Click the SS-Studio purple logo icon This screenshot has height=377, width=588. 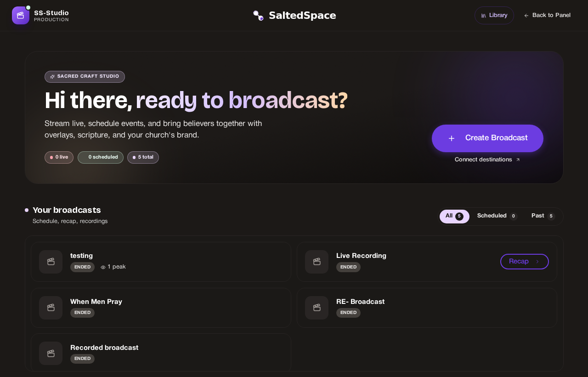pos(21,15)
